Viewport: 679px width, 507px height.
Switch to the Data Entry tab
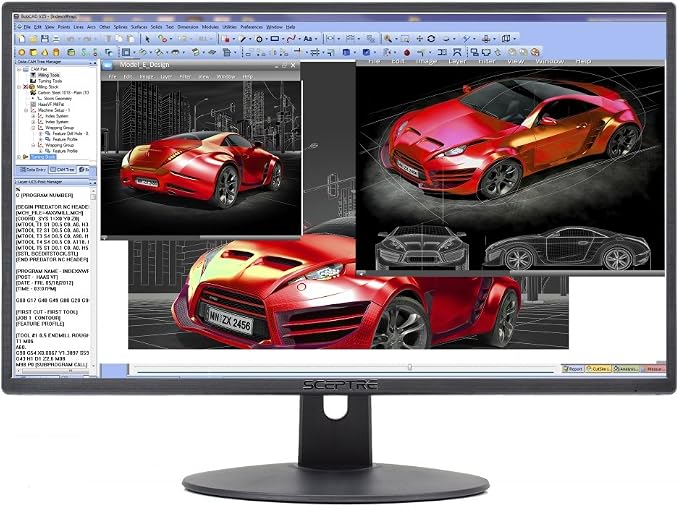[x=33, y=170]
